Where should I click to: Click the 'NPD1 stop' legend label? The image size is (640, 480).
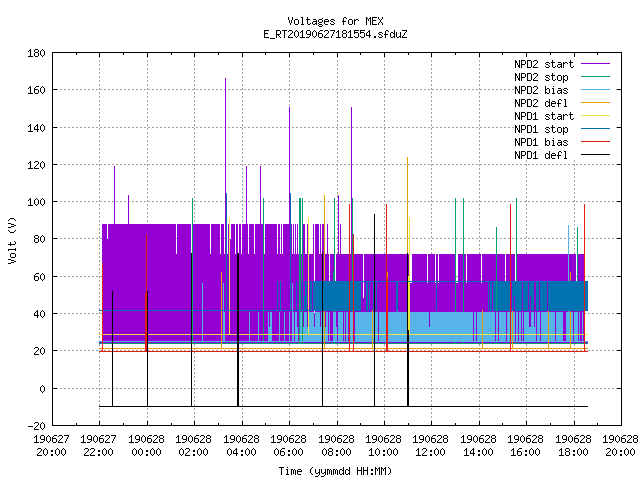pos(541,129)
